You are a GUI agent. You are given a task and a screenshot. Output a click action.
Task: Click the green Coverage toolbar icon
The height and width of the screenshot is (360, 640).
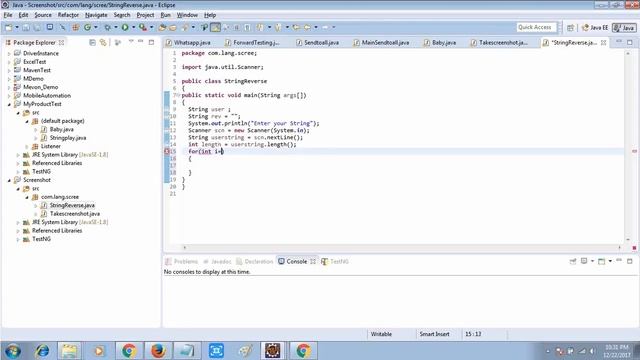pos(87,27)
